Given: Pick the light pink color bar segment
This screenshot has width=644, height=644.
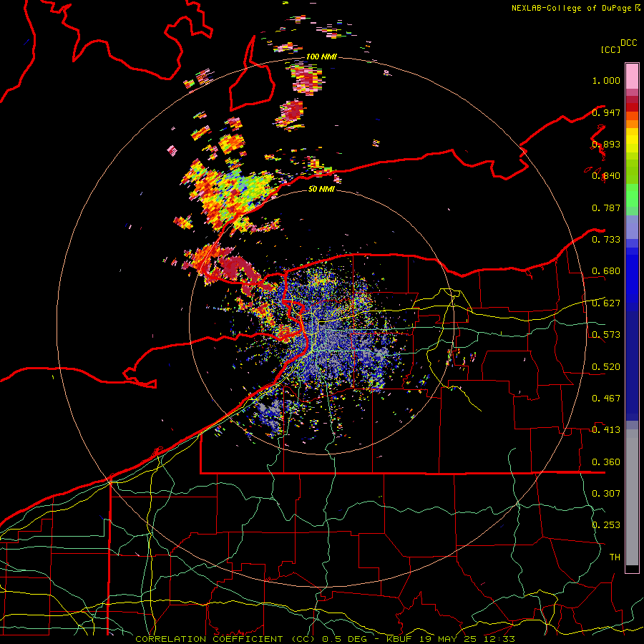Looking at the screenshot, I should 632,76.
